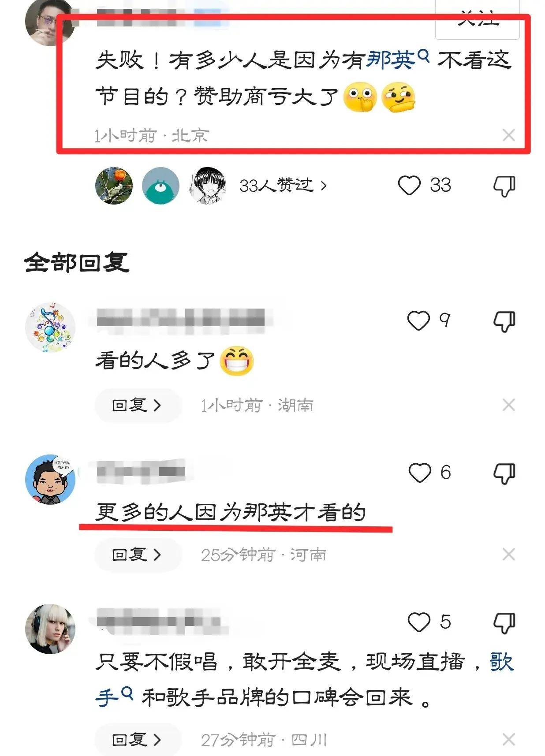Search the highlighted keyword 歌手
The image size is (545, 756).
click(113, 697)
